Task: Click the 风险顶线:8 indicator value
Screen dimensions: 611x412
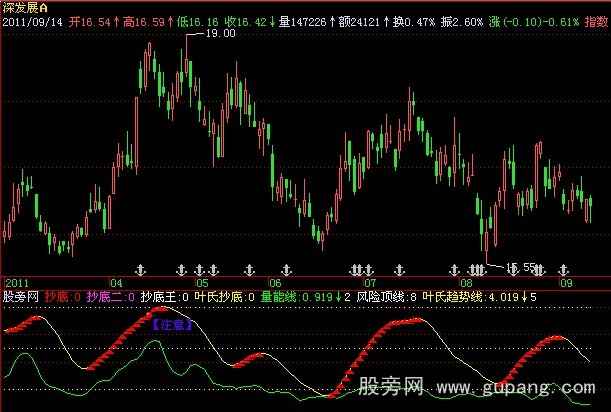Action: click(x=387, y=297)
